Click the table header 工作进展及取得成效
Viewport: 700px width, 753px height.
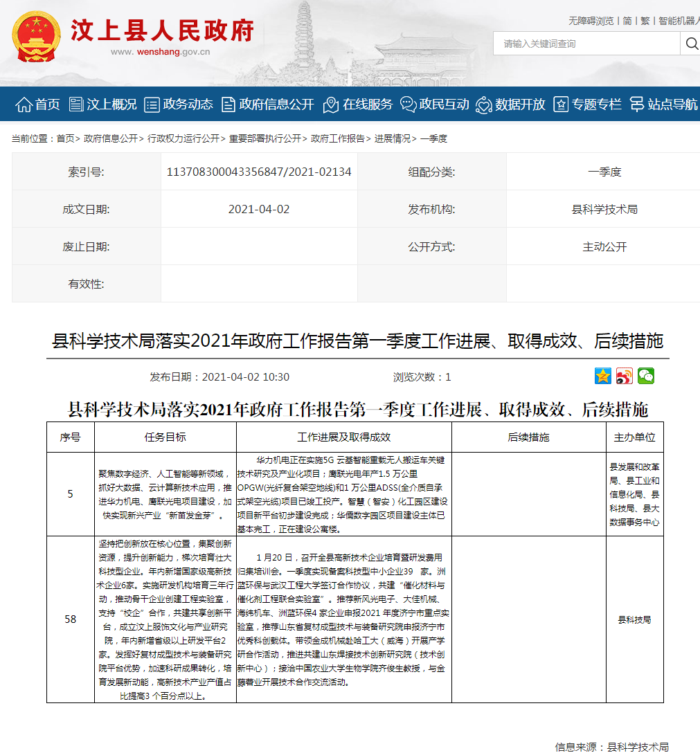(344, 437)
